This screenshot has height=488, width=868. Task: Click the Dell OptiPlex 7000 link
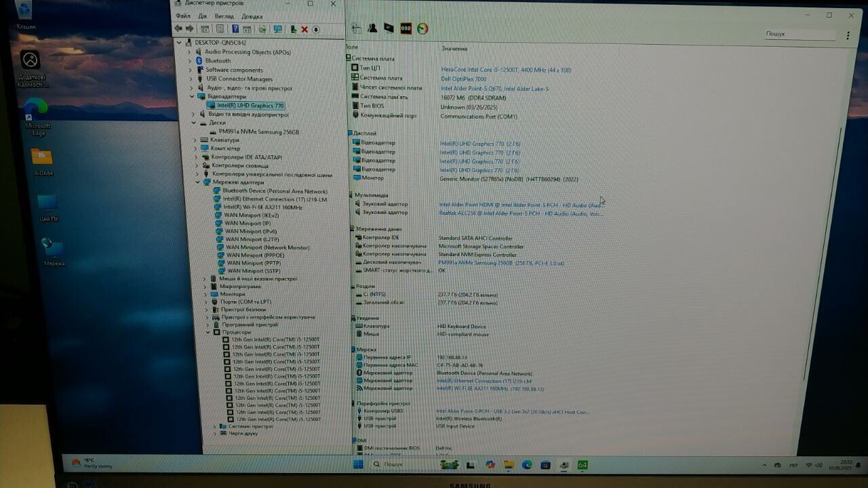point(463,79)
